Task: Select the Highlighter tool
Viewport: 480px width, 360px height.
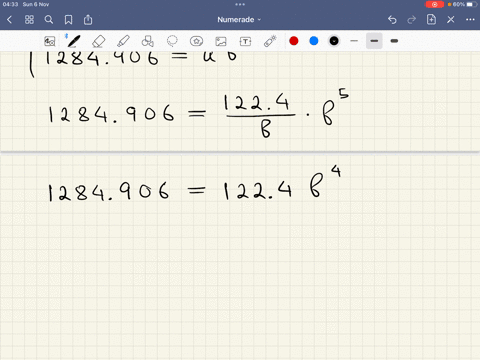Action: tap(123, 41)
